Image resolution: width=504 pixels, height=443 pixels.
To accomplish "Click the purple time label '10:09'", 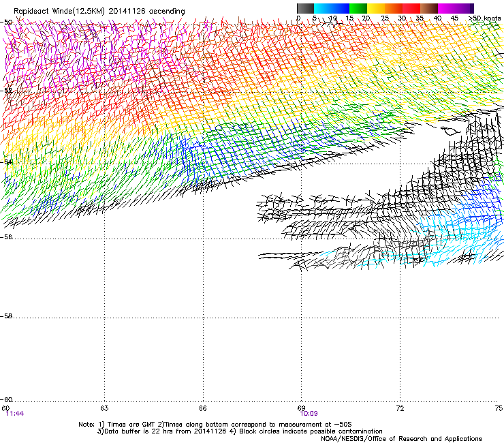I will [x=309, y=414].
